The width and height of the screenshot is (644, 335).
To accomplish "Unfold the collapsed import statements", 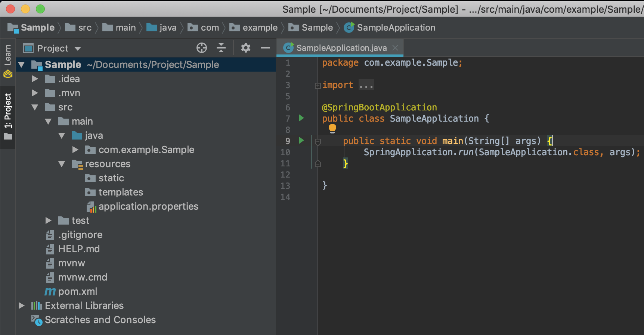I will [x=318, y=85].
